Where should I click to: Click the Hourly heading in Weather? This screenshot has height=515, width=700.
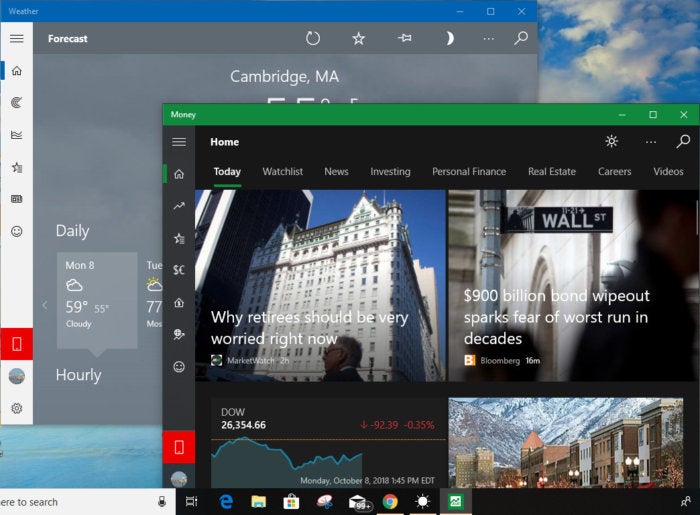pos(79,375)
